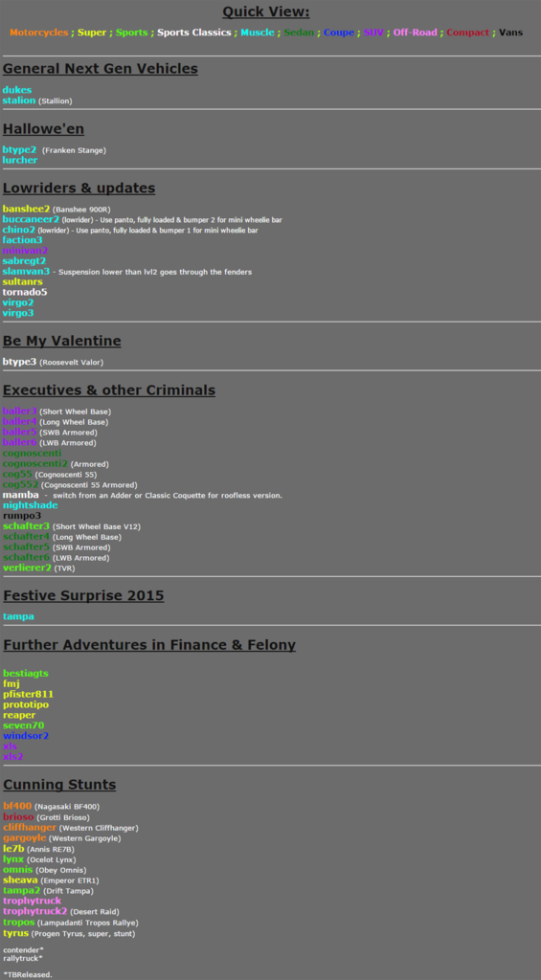Select rumpo3 vehicle name
The height and width of the screenshot is (980, 541).
(22, 516)
